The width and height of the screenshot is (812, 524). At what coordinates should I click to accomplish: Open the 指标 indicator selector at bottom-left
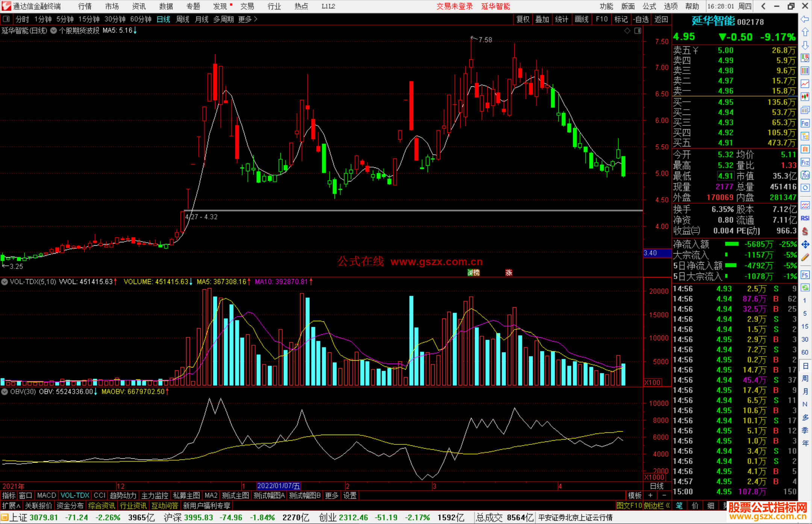coord(9,495)
